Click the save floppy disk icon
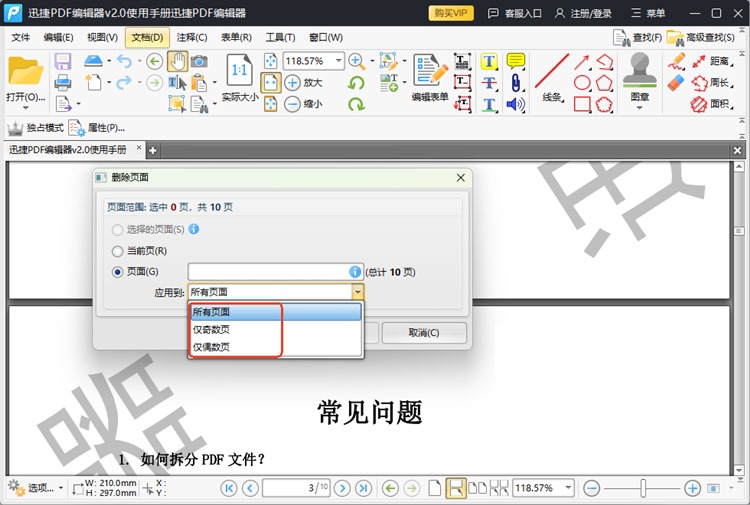Viewport: 750px width, 505px height. tap(63, 62)
